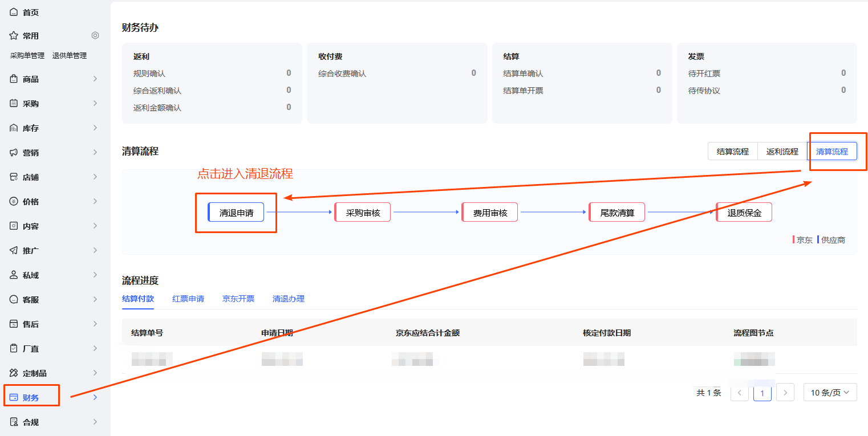Click the 退质保金 flow node
The image size is (868, 436).
744,213
